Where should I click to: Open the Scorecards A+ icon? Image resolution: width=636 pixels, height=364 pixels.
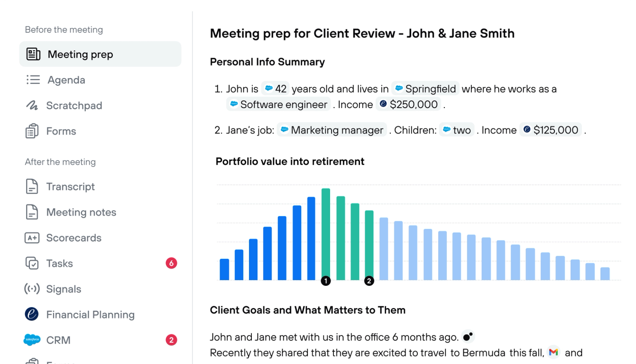click(32, 238)
